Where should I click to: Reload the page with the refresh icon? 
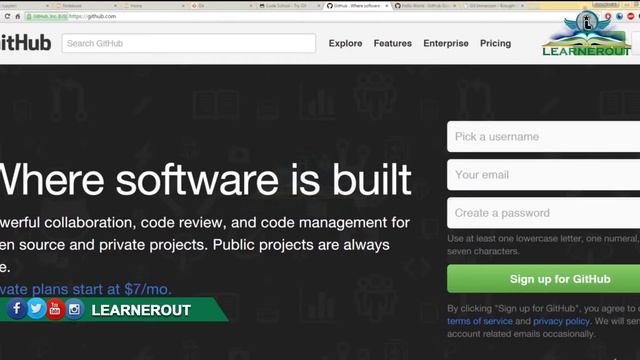7,16
